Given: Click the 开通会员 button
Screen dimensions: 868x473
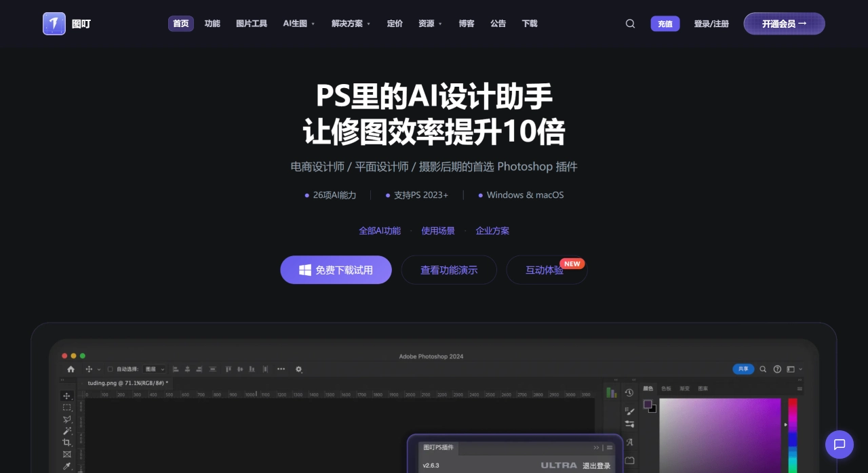Looking at the screenshot, I should click(785, 24).
